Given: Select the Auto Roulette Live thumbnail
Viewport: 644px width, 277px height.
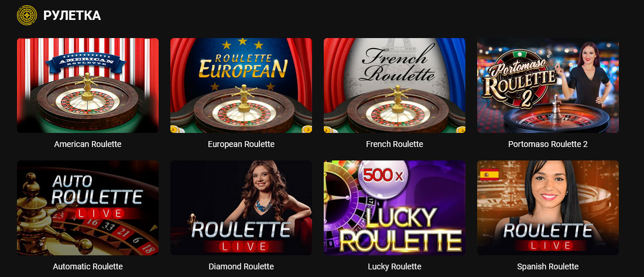Looking at the screenshot, I should (x=88, y=208).
